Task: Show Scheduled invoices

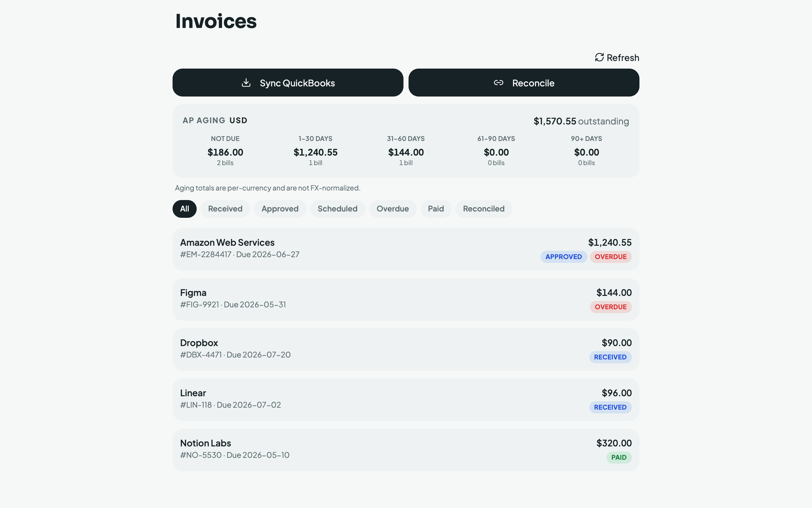Action: pyautogui.click(x=337, y=209)
